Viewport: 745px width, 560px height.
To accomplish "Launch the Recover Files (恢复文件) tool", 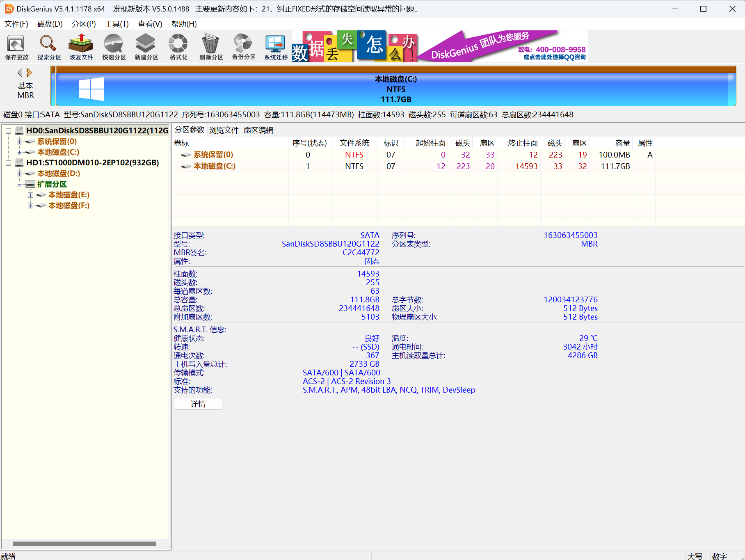I will (x=81, y=46).
